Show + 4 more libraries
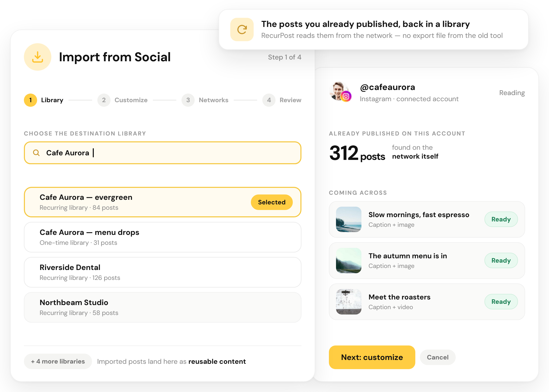This screenshot has width=549, height=392. tap(58, 361)
